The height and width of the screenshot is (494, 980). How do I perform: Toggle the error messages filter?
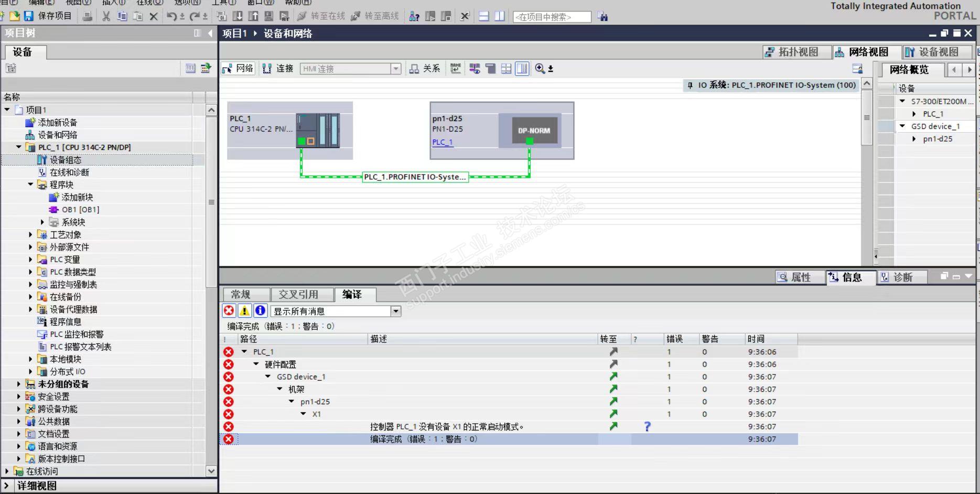click(229, 310)
